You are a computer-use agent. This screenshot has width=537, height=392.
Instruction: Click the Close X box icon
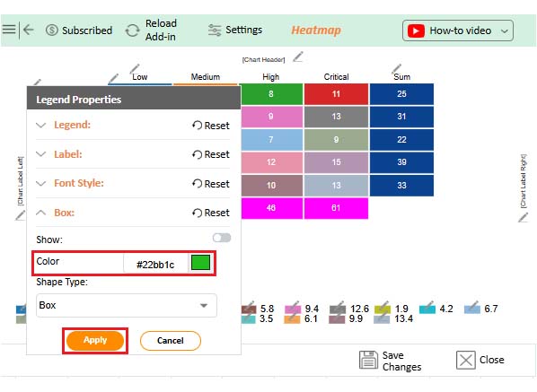(465, 360)
